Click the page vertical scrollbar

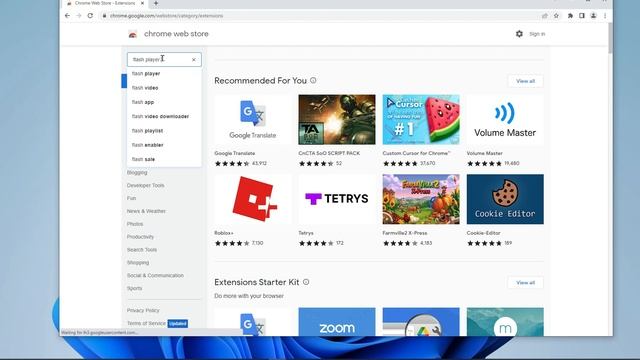click(x=610, y=38)
